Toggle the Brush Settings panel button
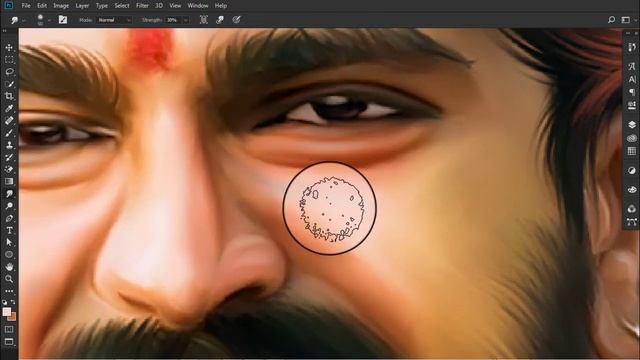 click(63, 20)
